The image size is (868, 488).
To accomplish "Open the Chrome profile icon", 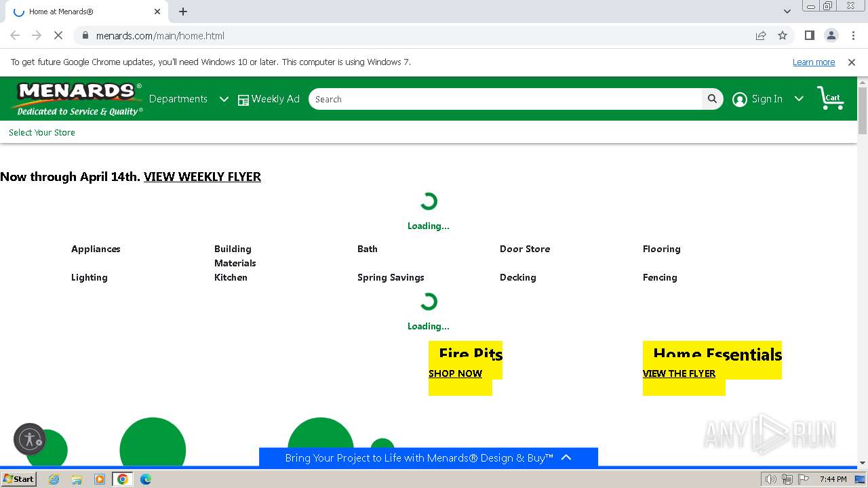I will pos(831,35).
